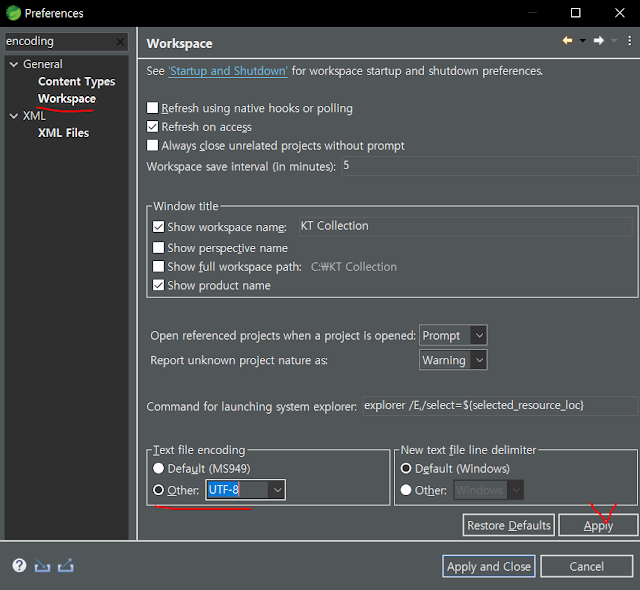Enable Refresh using native hooks or polling

153,108
